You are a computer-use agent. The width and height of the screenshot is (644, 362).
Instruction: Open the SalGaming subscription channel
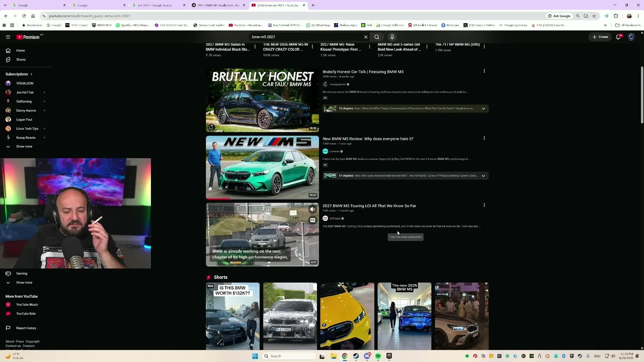[x=24, y=101]
